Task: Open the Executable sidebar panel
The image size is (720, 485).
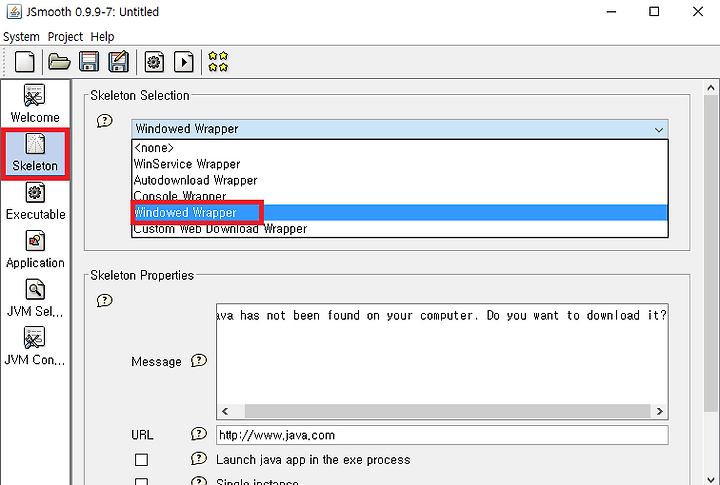Action: click(x=35, y=202)
